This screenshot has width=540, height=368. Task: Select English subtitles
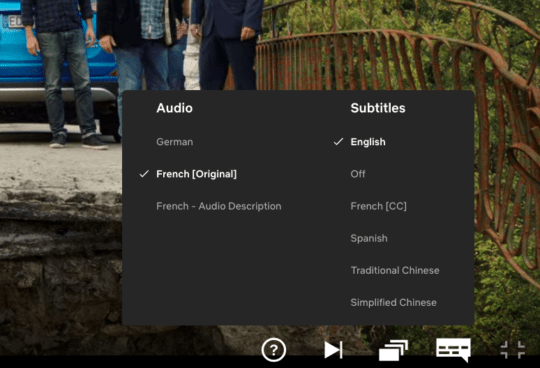coord(368,142)
